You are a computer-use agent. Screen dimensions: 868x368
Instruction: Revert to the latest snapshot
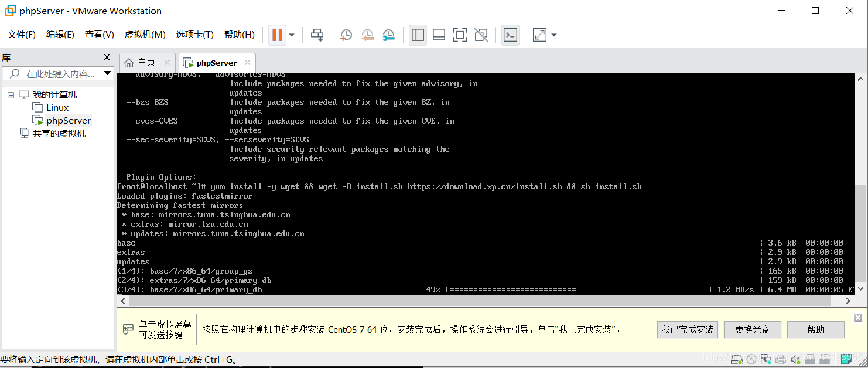coord(367,35)
